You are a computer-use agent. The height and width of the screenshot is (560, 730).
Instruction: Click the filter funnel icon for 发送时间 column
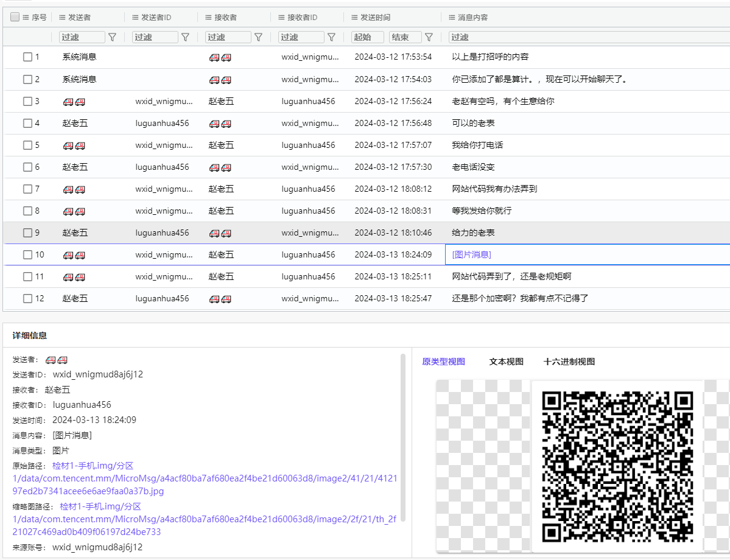(429, 37)
